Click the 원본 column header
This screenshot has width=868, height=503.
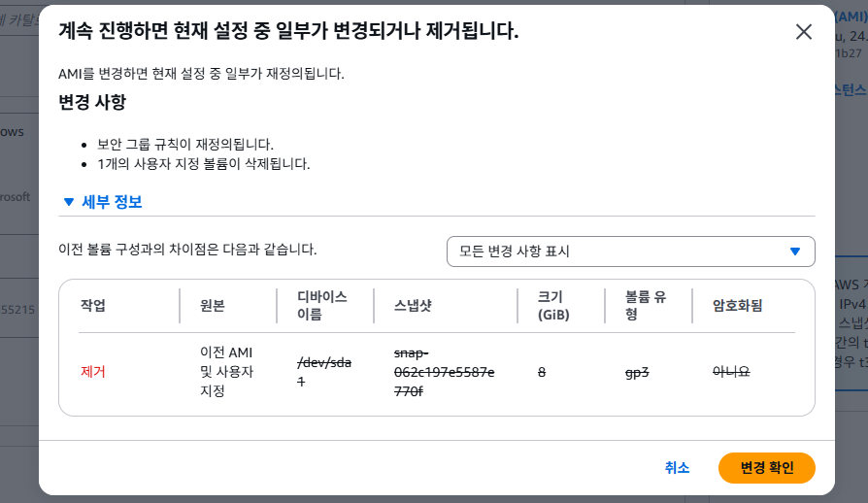click(212, 306)
